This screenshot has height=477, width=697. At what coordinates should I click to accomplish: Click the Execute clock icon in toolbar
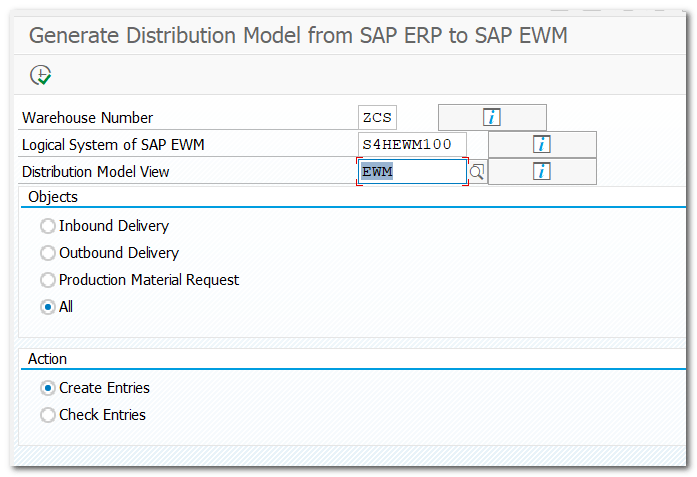(x=40, y=75)
